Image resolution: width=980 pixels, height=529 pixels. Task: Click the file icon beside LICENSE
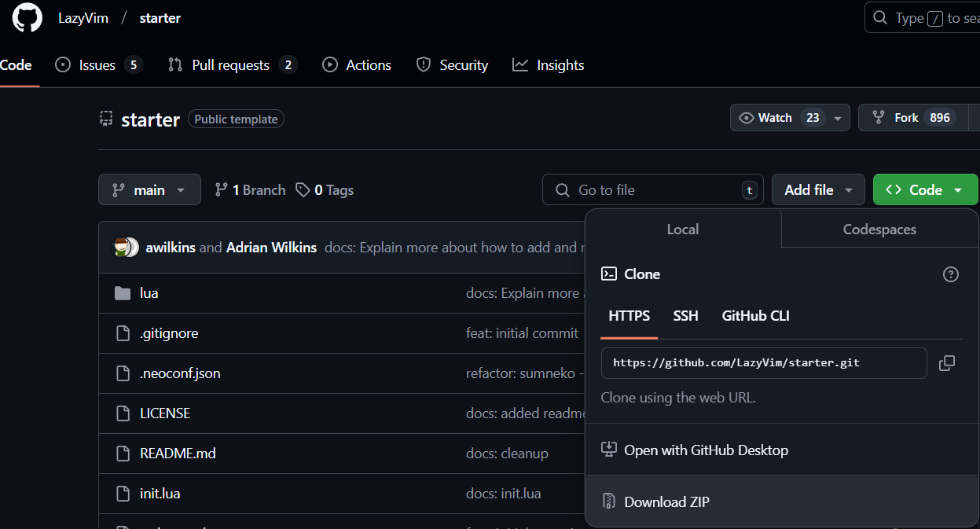point(123,413)
